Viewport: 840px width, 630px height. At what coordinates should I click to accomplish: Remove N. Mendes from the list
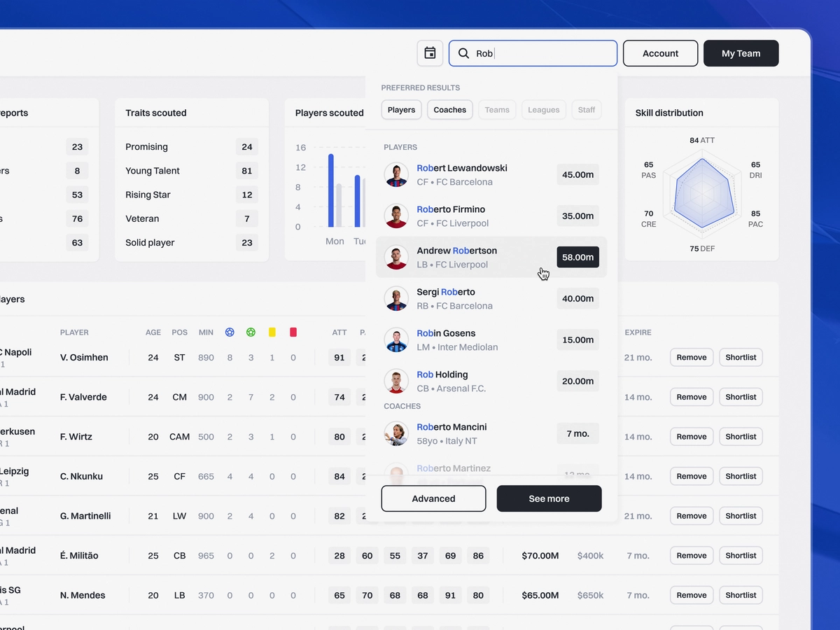click(x=692, y=595)
